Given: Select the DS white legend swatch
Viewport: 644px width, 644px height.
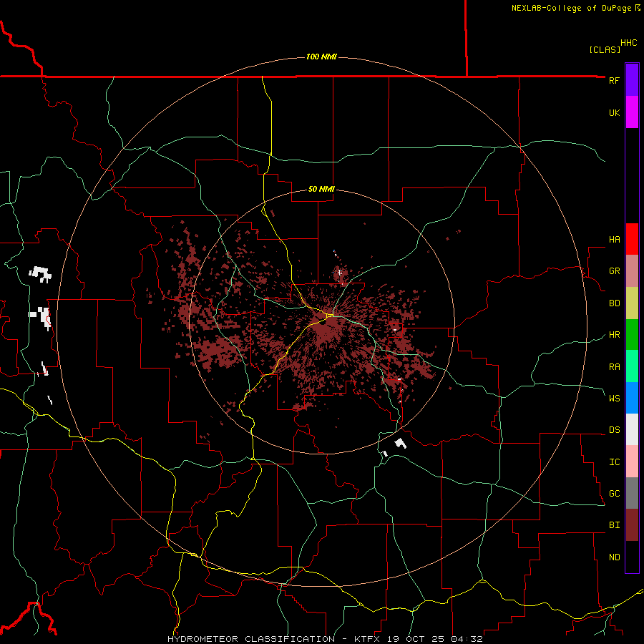Looking at the screenshot, I should [x=632, y=429].
